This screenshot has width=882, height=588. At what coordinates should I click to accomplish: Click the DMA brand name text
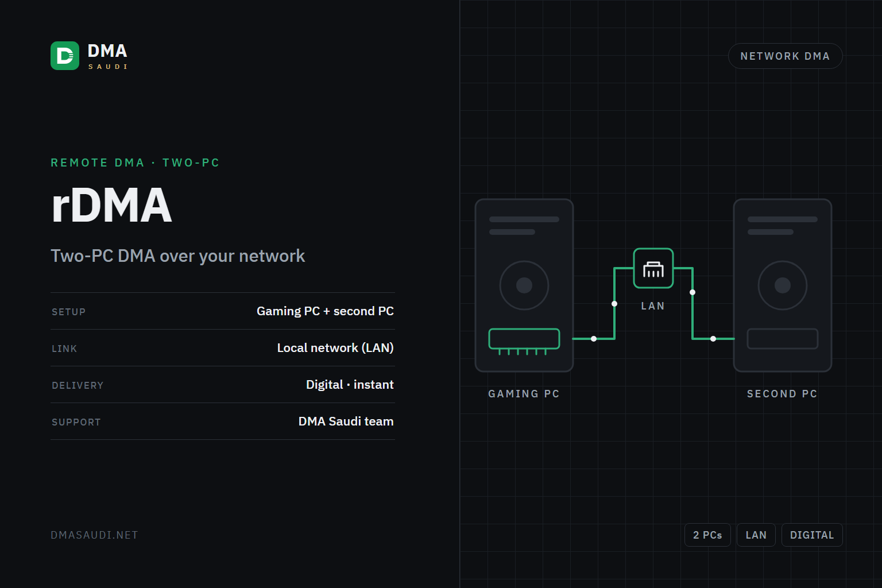(x=107, y=51)
